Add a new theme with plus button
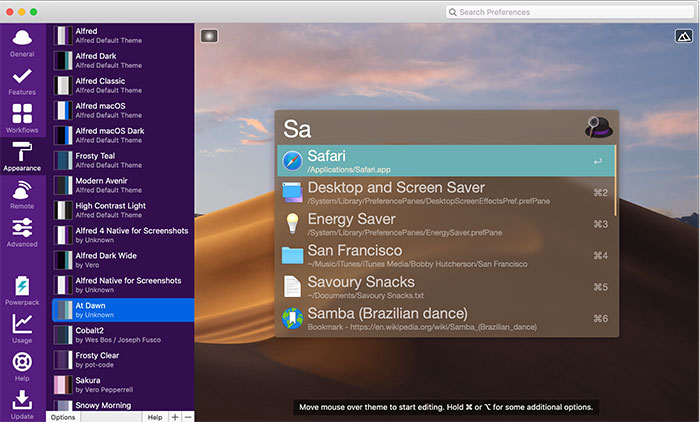700x422 pixels. click(x=176, y=416)
